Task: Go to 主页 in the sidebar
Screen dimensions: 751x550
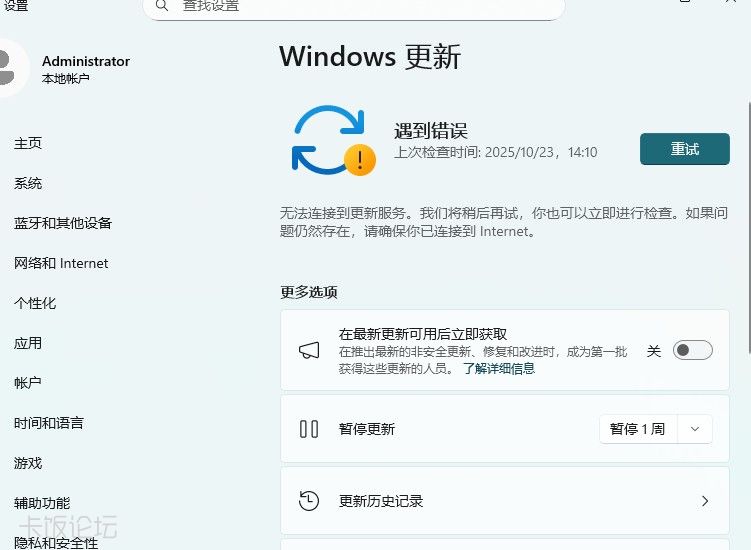Action: [x=28, y=143]
